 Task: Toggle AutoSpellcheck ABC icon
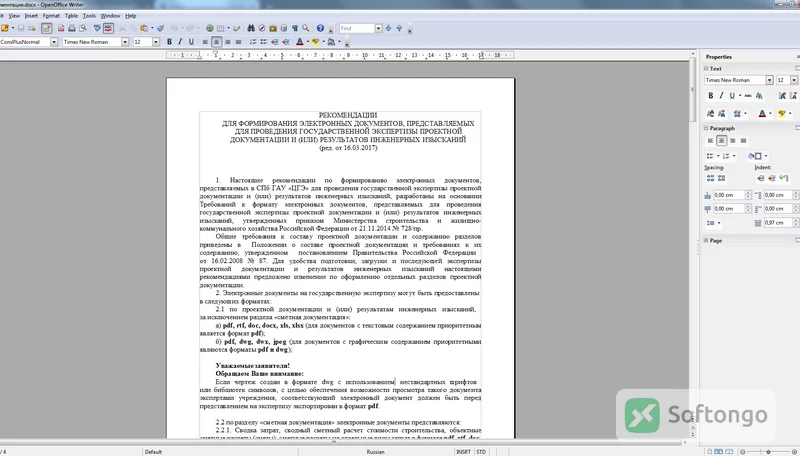click(x=108, y=29)
